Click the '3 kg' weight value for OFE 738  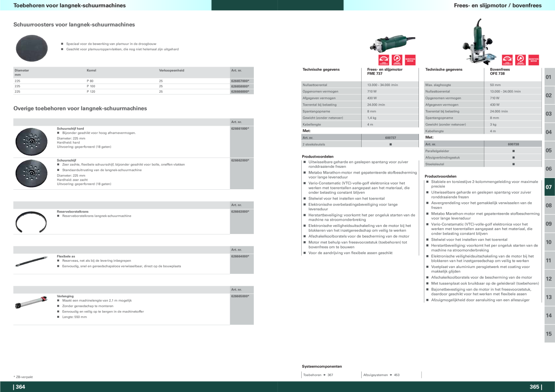point(494,124)
